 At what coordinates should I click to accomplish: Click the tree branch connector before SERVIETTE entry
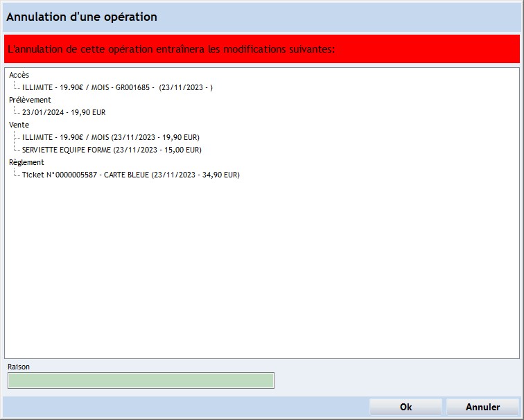click(16, 149)
